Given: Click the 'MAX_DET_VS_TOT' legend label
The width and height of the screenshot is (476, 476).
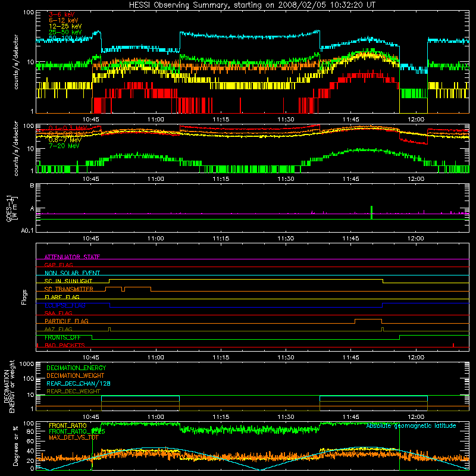Looking at the screenshot, I should 74,437.
